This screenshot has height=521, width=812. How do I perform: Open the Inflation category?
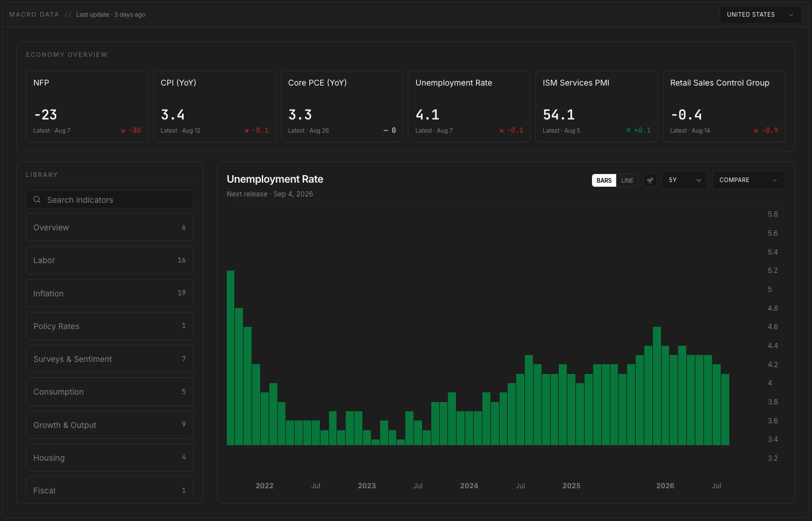110,293
